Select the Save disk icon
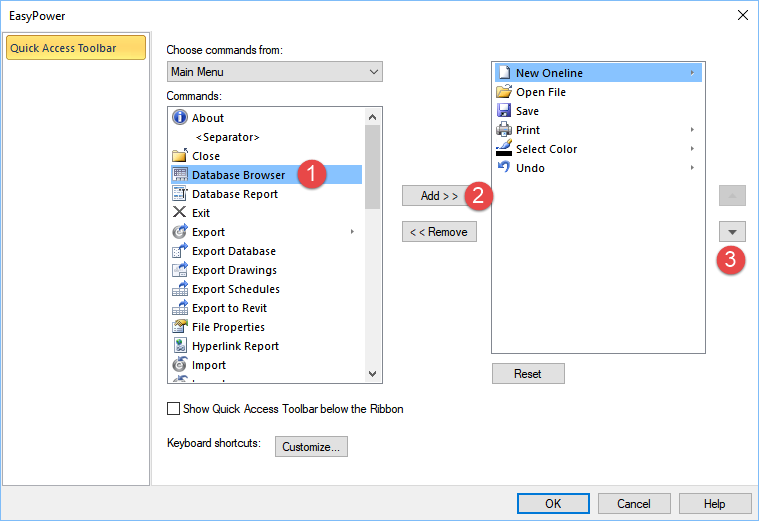The height and width of the screenshot is (521, 759). (x=504, y=111)
